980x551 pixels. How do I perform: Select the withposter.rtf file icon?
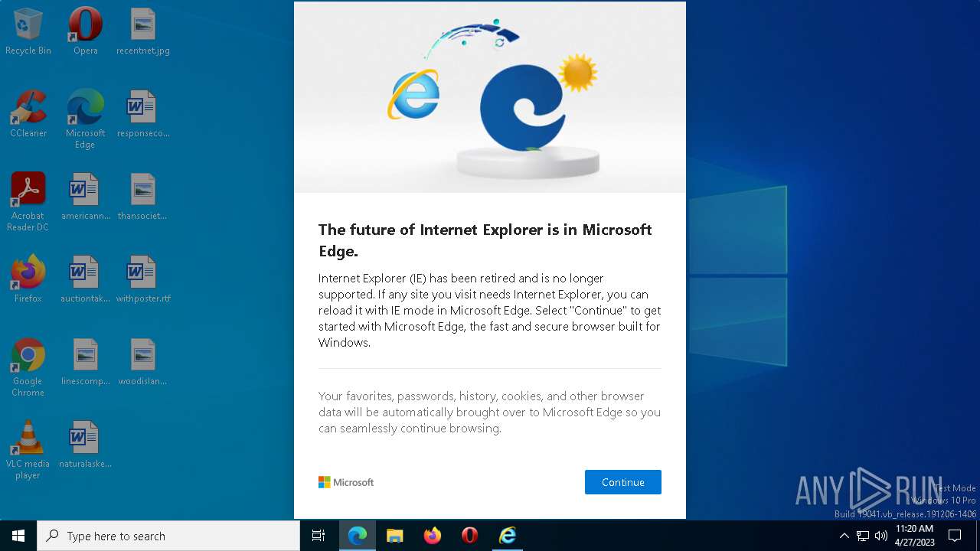143,280
